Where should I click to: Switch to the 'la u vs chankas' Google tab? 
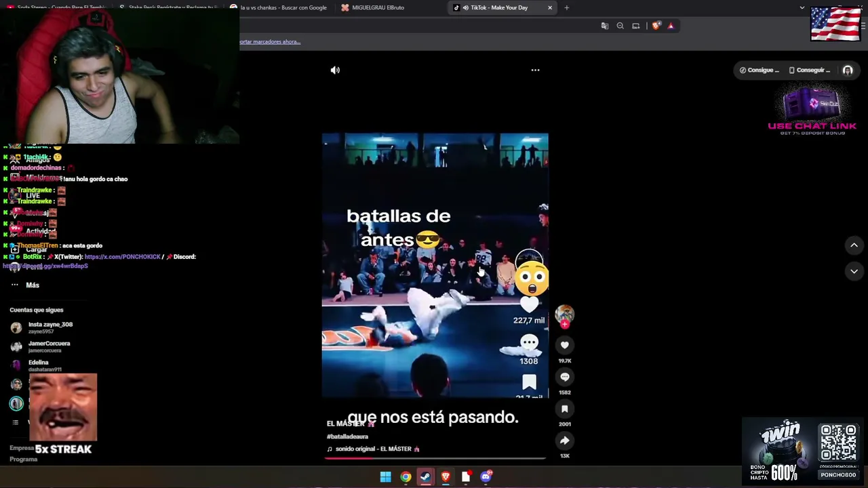coord(283,7)
